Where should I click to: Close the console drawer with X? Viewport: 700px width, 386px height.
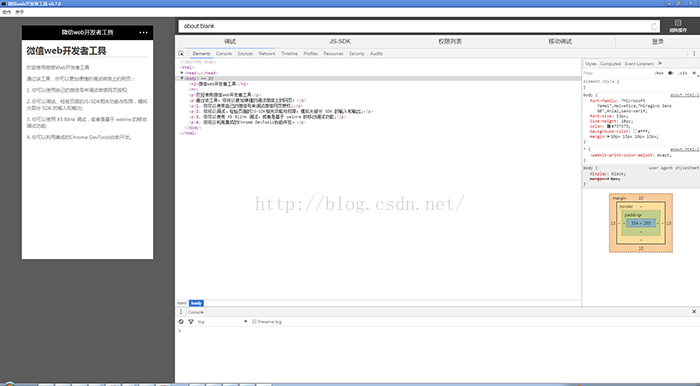[x=694, y=311]
